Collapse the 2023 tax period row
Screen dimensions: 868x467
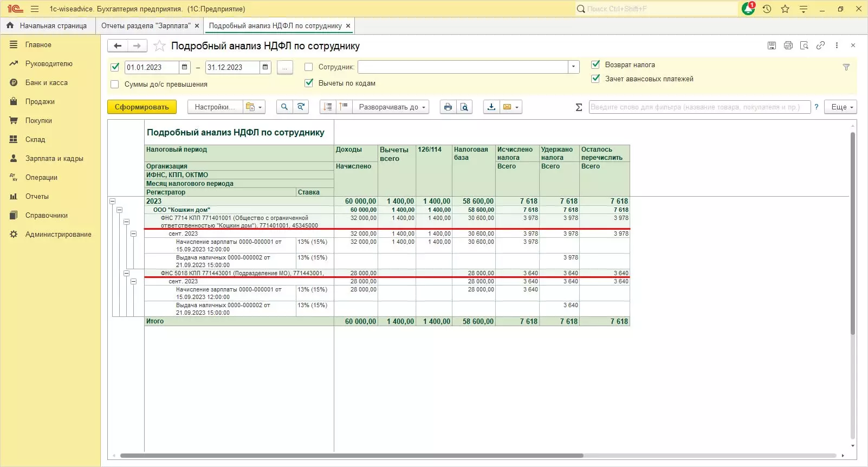[x=113, y=202]
